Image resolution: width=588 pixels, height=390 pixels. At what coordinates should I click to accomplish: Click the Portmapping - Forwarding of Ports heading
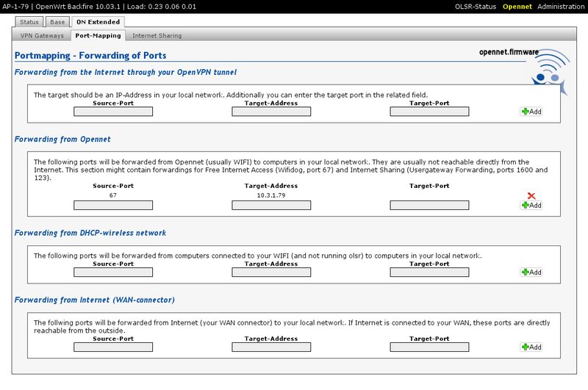[x=90, y=55]
